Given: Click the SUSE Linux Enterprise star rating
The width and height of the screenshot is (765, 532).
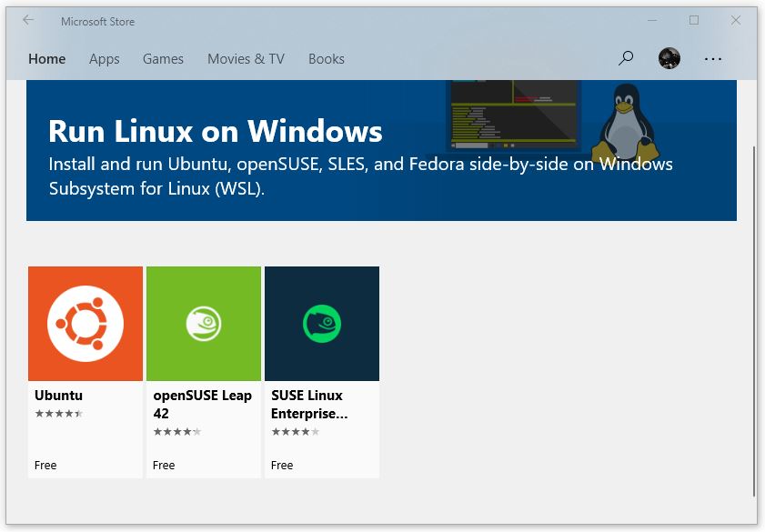Looking at the screenshot, I should pos(295,432).
